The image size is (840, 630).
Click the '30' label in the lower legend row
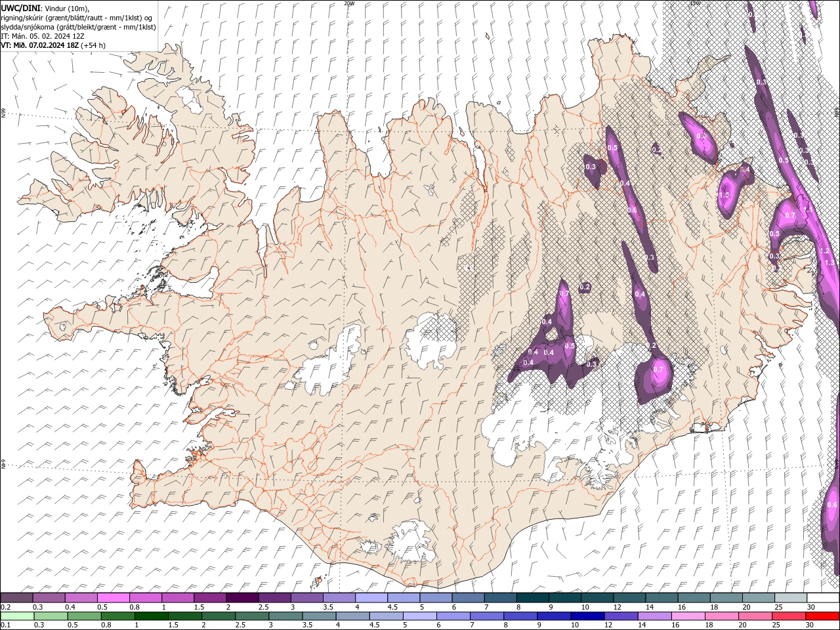click(x=808, y=625)
